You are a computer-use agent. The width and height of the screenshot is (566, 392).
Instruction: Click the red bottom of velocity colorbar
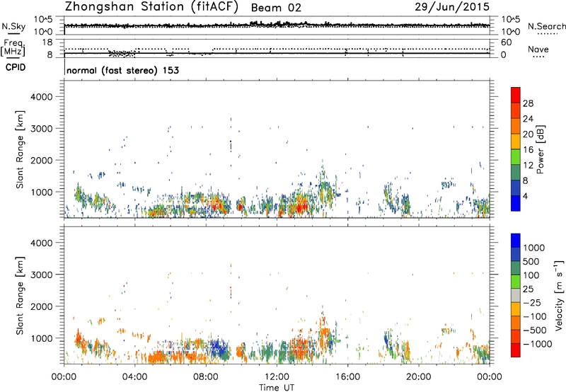pos(516,350)
